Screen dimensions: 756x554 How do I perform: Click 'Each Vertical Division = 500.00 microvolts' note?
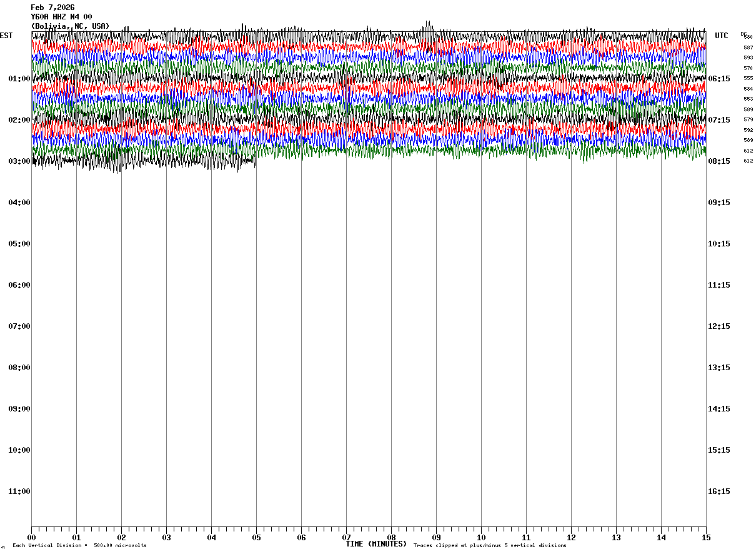coord(79,546)
